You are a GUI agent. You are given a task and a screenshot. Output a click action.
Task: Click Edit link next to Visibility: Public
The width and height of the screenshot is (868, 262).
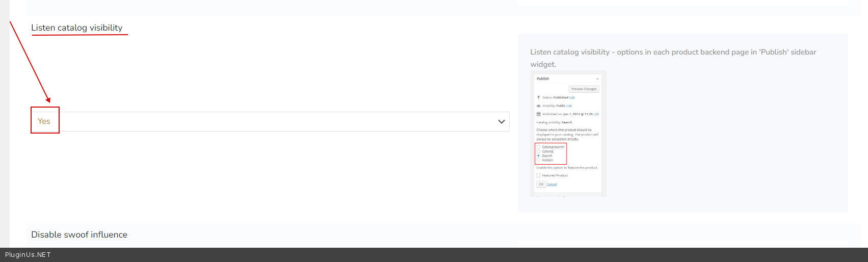tap(569, 106)
